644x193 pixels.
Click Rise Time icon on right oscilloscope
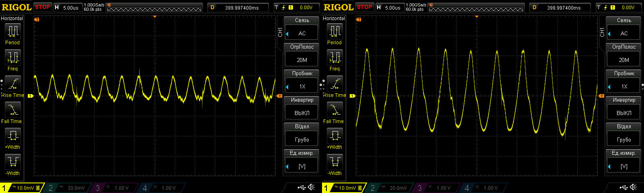click(334, 84)
